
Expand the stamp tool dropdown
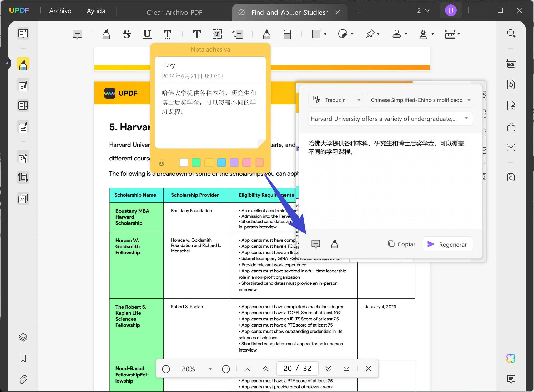[x=406, y=34]
